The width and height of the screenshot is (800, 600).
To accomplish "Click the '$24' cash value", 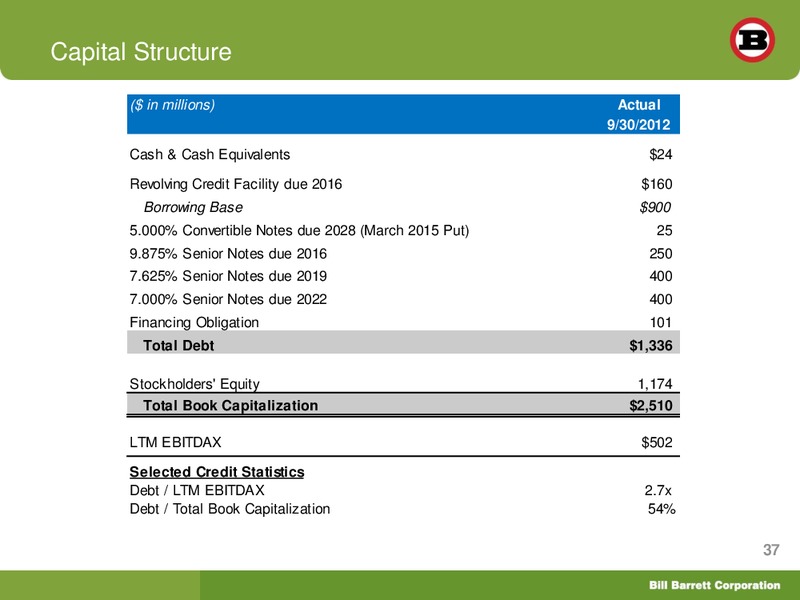I will pos(661,154).
